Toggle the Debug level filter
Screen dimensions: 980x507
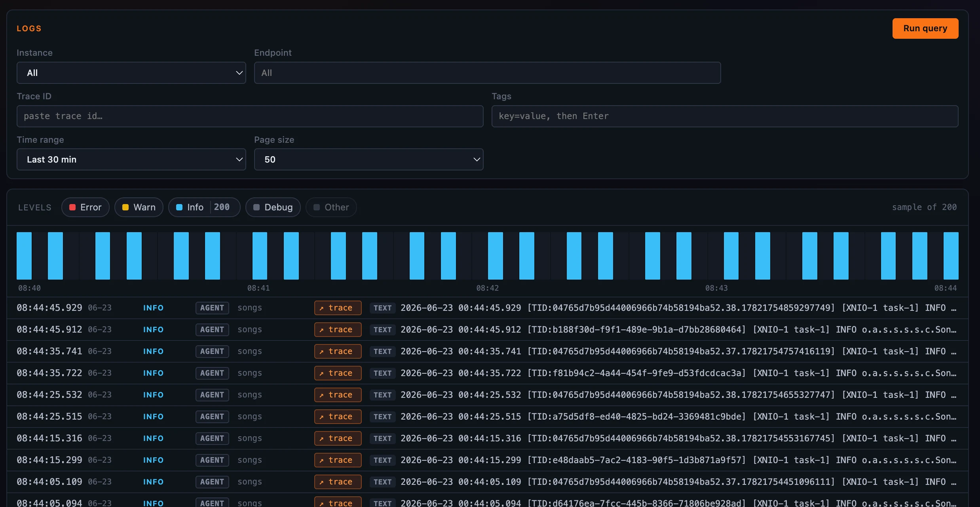click(x=273, y=207)
